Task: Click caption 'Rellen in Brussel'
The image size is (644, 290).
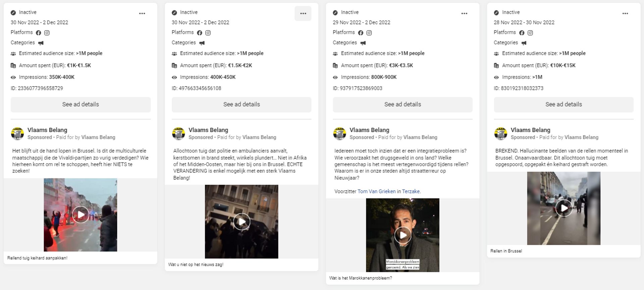Action: 506,251
